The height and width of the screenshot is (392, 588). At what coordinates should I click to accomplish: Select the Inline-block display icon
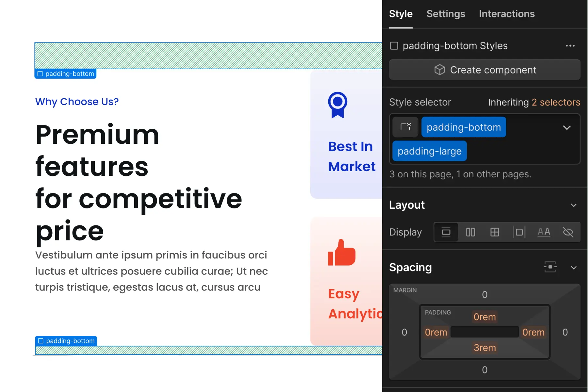(x=519, y=232)
